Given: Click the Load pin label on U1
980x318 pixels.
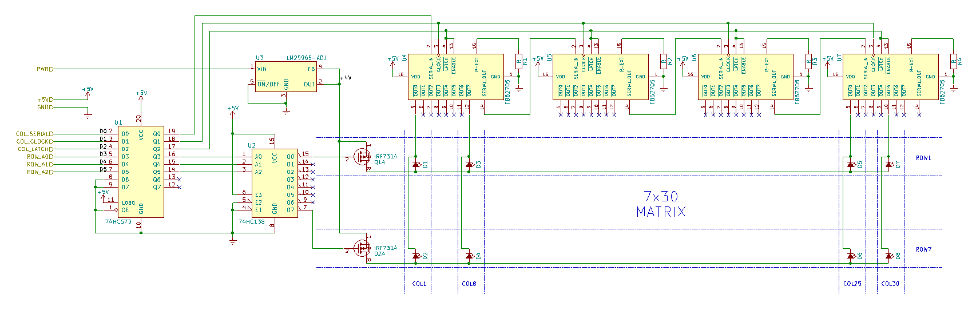Looking at the screenshot, I should 128,202.
